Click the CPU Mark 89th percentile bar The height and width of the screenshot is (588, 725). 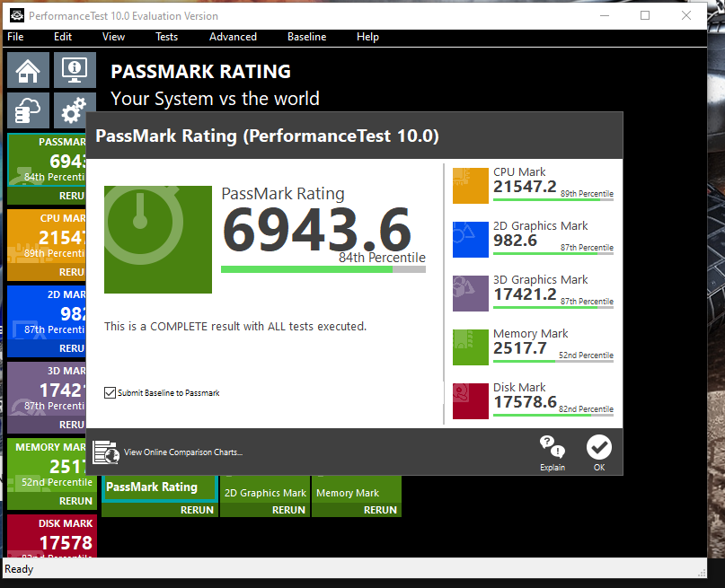[553, 199]
